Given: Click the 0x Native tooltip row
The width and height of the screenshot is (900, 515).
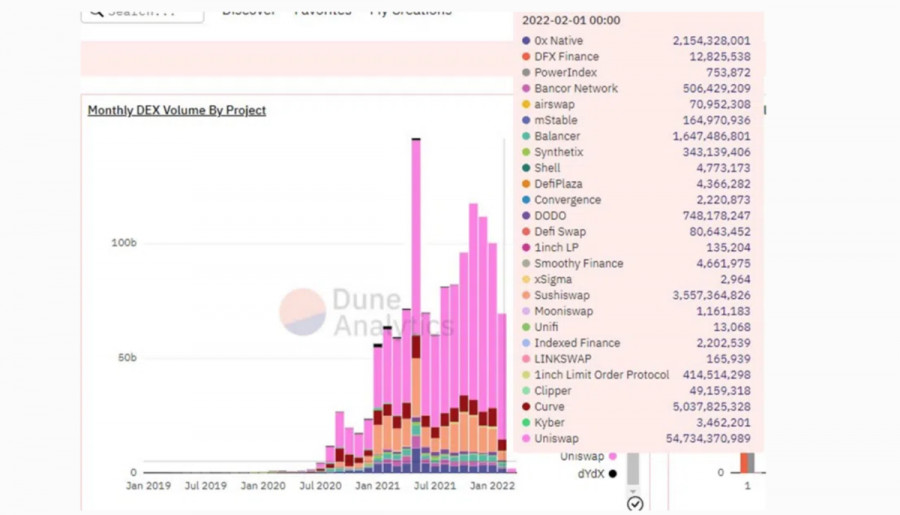Looking at the screenshot, I should pyautogui.click(x=636, y=41).
